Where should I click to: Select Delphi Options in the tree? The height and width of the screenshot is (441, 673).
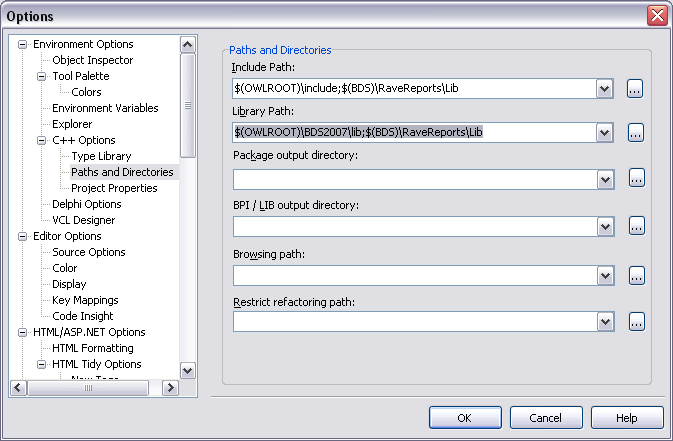(x=87, y=204)
